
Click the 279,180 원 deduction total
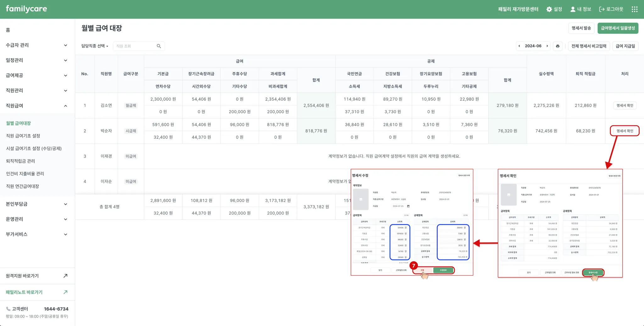point(508,105)
